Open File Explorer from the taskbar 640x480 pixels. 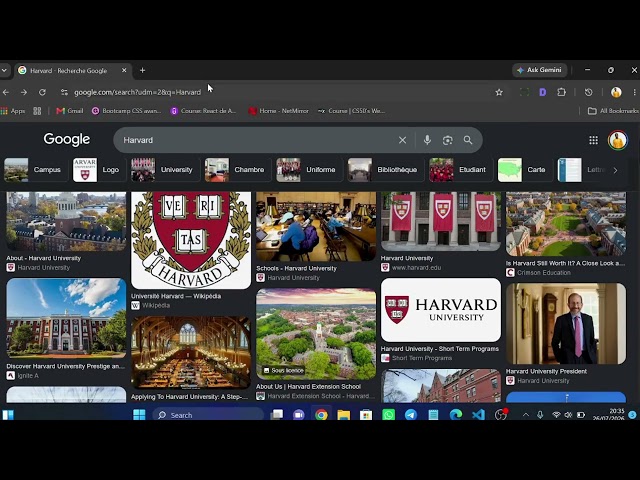click(344, 415)
